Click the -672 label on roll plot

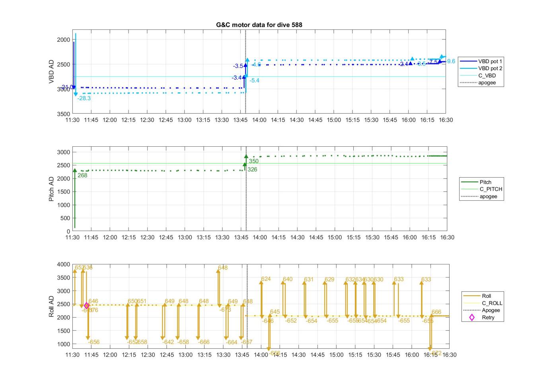pyautogui.click(x=436, y=353)
